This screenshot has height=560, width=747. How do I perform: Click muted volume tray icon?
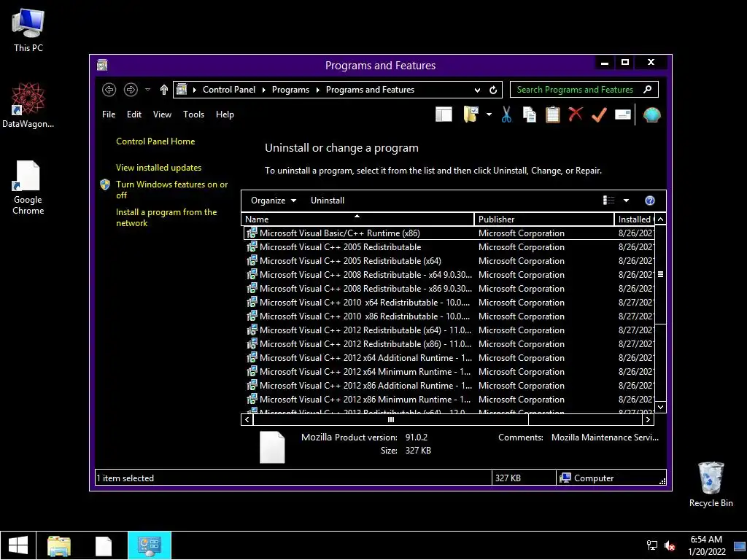[670, 545]
